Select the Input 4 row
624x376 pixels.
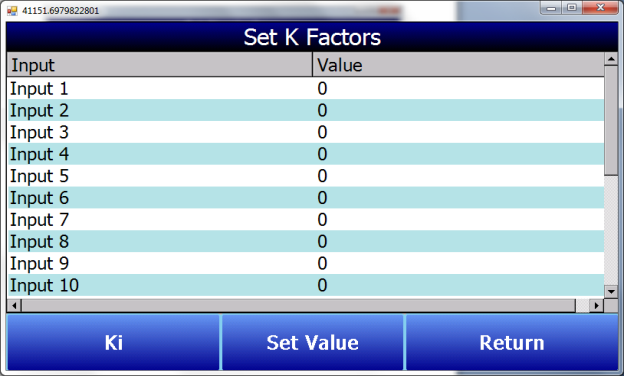point(306,154)
